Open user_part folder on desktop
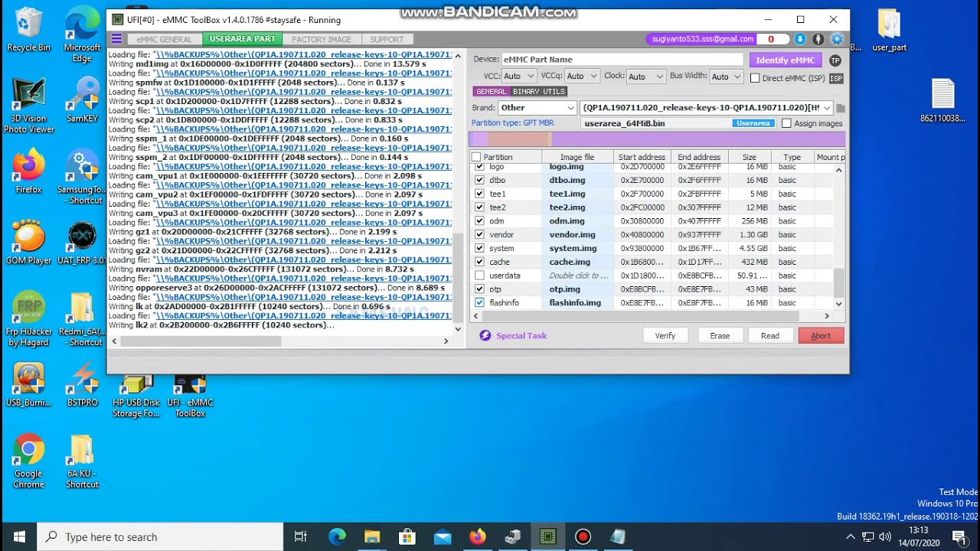The width and height of the screenshot is (980, 551). (x=889, y=31)
